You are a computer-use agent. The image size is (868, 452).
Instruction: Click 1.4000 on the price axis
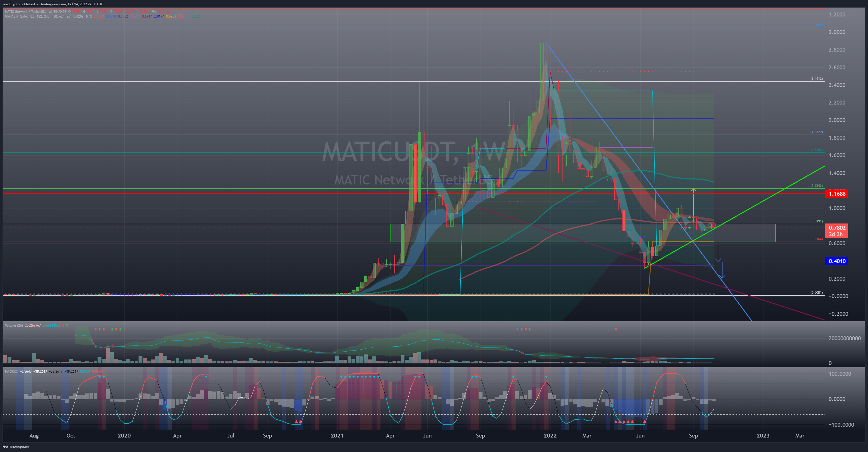[837, 173]
